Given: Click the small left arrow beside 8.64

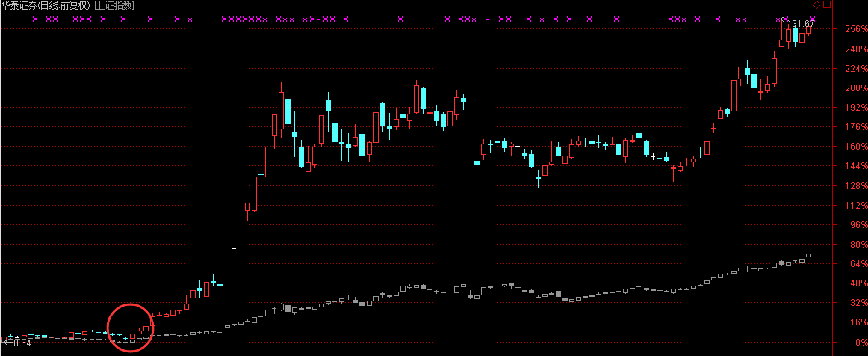Looking at the screenshot, I should point(8,343).
